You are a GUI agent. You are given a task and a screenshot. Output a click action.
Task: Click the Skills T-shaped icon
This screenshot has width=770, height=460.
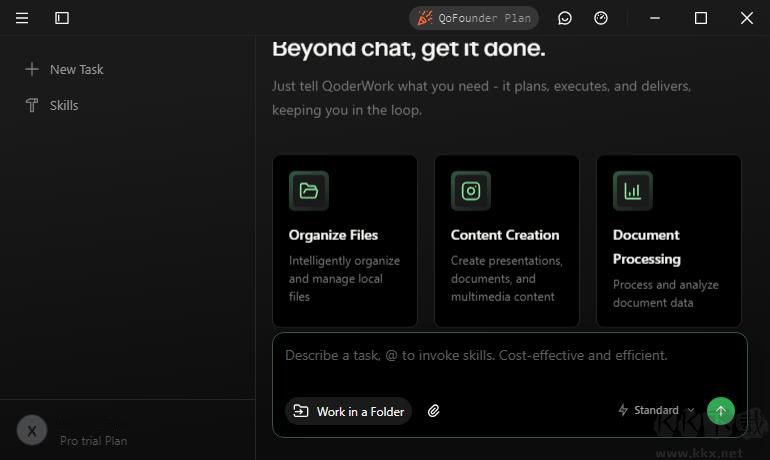(32, 105)
